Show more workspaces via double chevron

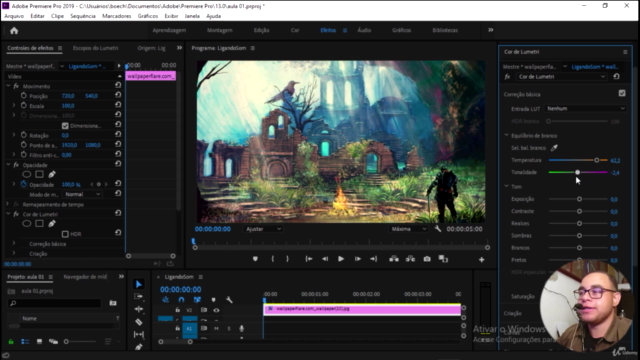tap(491, 30)
